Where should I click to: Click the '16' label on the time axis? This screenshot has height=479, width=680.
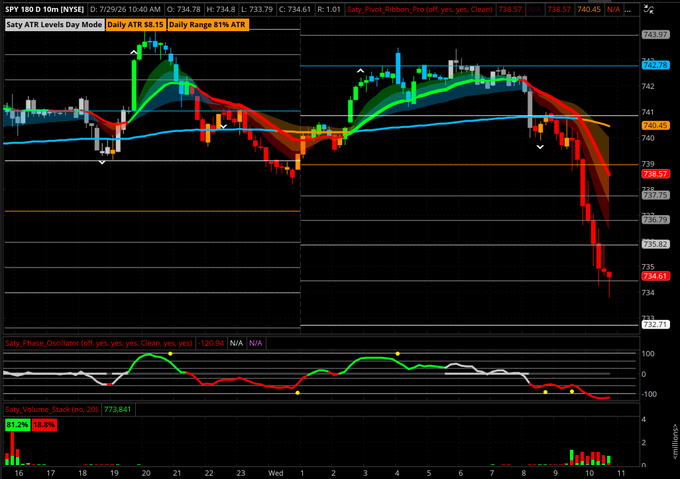[x=19, y=473]
